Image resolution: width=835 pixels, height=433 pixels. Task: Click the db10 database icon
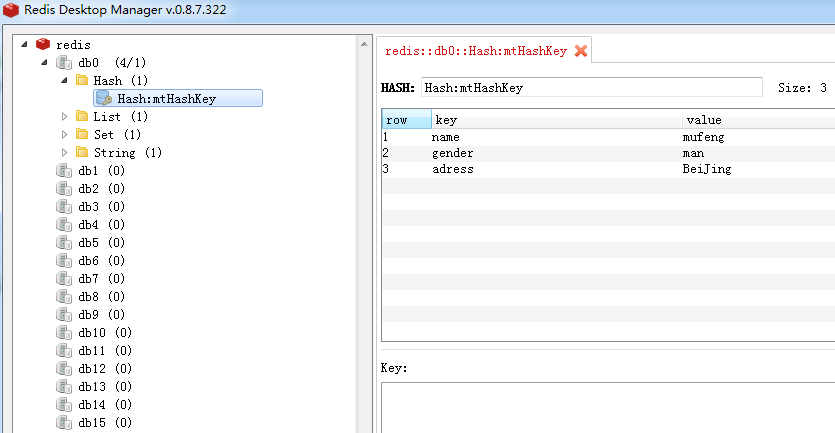click(64, 332)
